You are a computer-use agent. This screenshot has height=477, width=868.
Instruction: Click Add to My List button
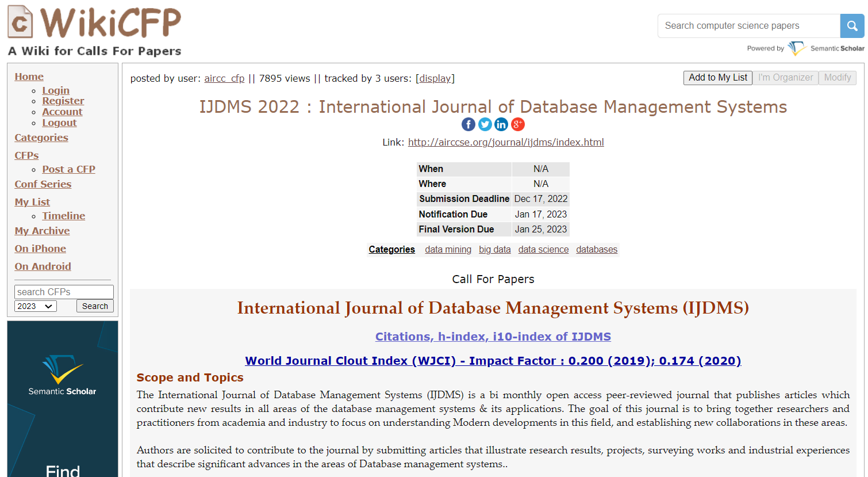(x=718, y=78)
